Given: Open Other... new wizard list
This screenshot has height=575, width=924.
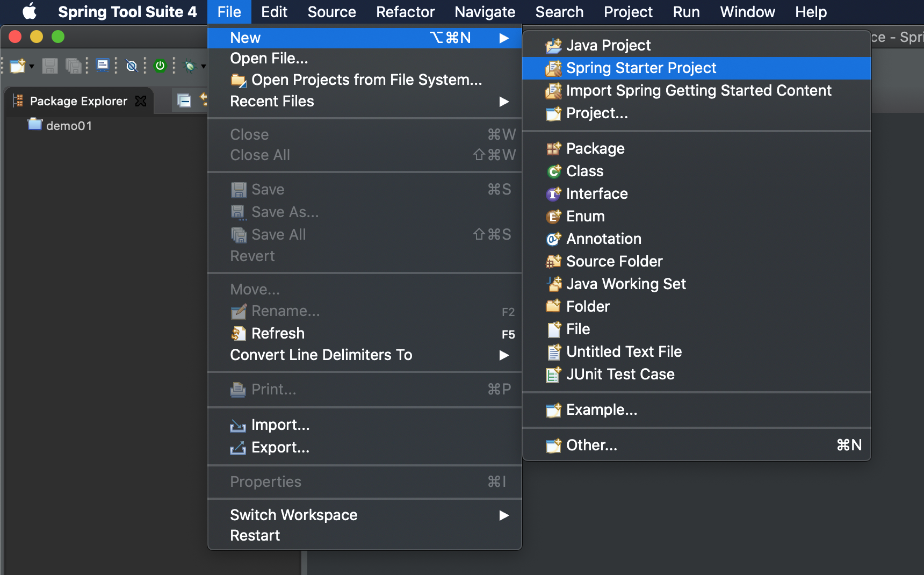Looking at the screenshot, I should (x=697, y=445).
